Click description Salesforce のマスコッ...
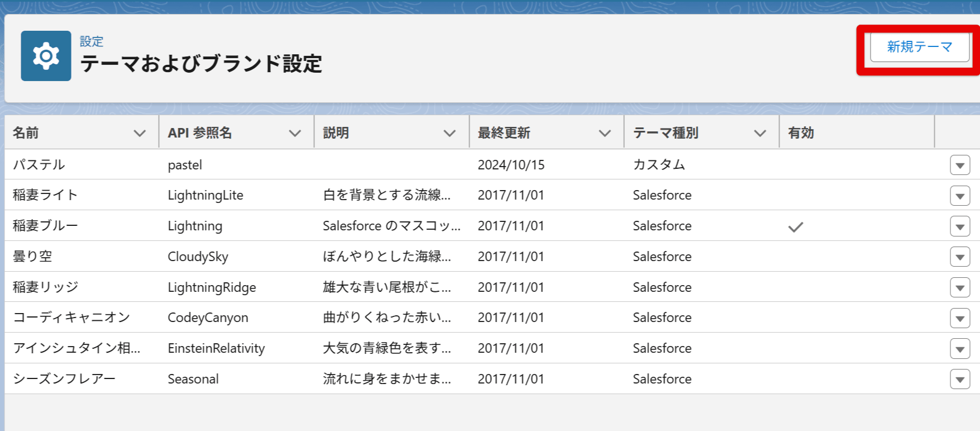 [391, 226]
